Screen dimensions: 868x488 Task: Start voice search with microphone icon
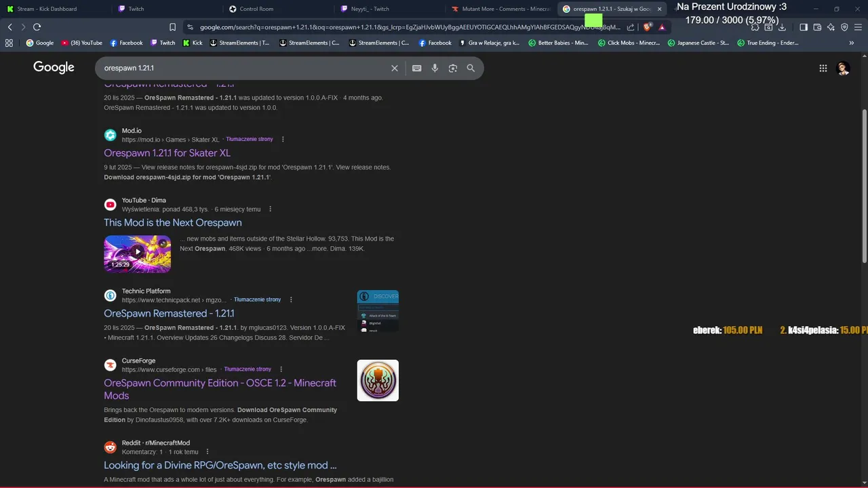[x=435, y=68]
